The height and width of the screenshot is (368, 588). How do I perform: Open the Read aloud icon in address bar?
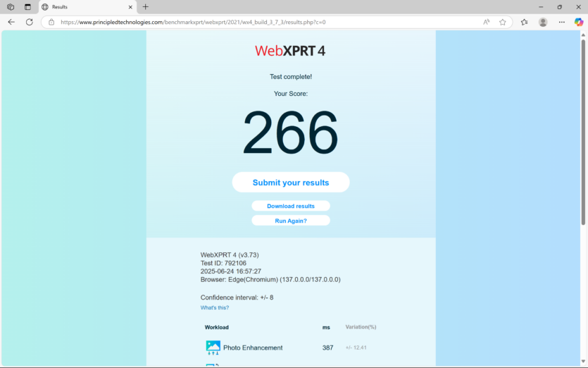point(487,22)
